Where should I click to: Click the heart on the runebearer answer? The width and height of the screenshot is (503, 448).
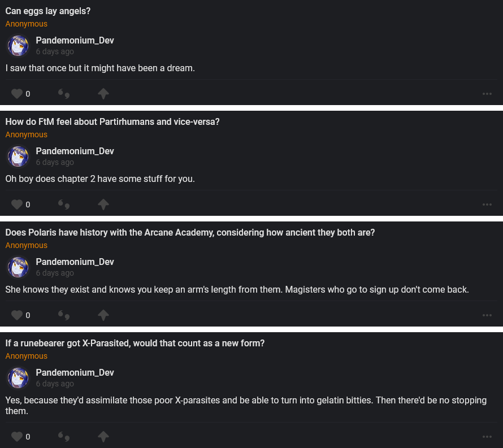click(18, 437)
